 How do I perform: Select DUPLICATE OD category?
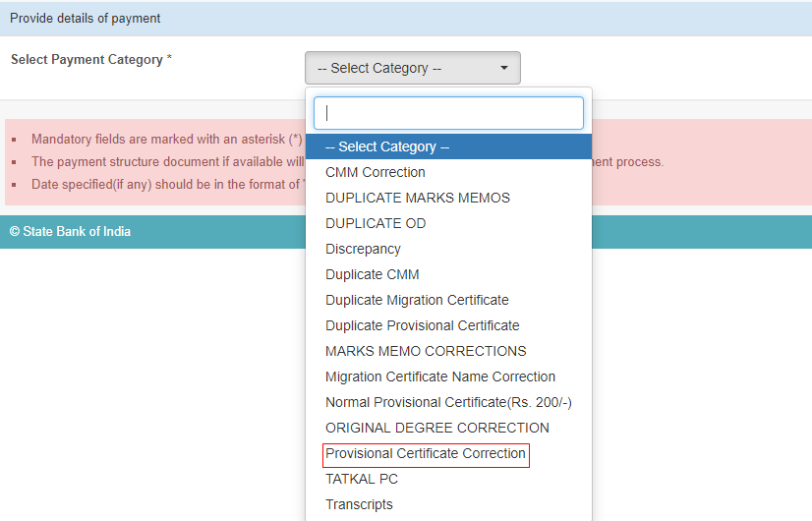pyautogui.click(x=376, y=223)
